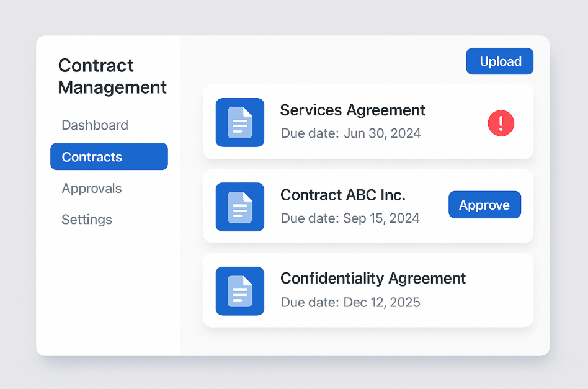Select the Confidentiality Agreement card
Image resolution: width=588 pixels, height=389 pixels.
(x=368, y=290)
